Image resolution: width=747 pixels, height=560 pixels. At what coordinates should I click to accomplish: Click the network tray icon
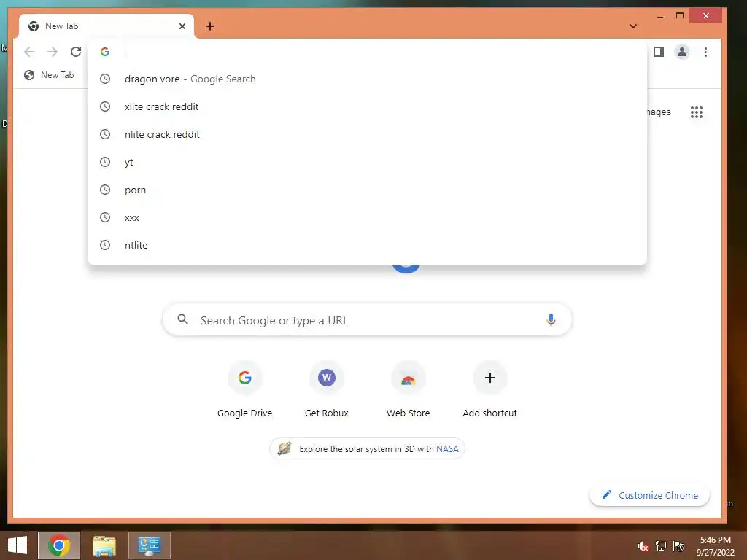[661, 546]
